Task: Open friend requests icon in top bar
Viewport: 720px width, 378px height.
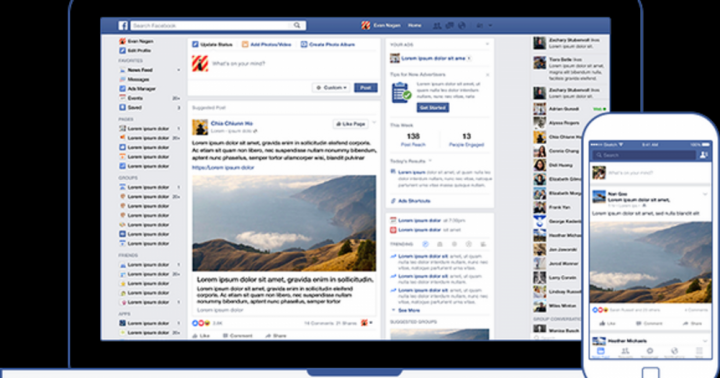Action: (x=437, y=26)
